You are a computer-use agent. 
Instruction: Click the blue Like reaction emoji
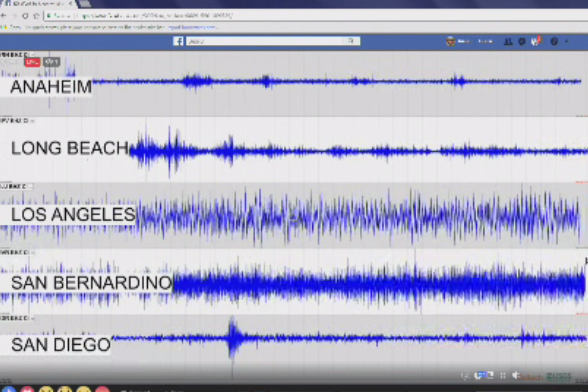tap(8, 389)
